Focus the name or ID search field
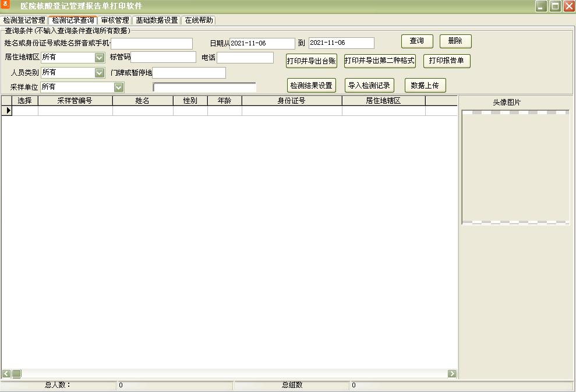Viewport: 576px width, 392px height. 151,43
